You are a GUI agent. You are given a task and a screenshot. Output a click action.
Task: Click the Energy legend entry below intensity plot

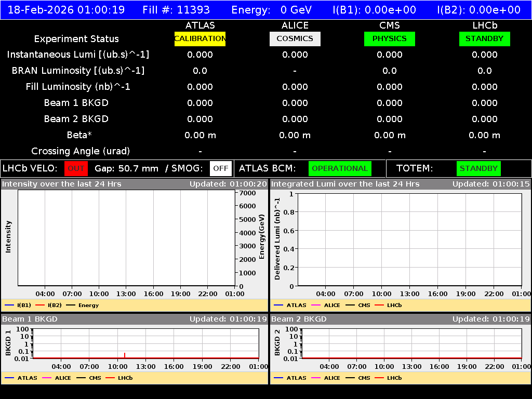click(x=83, y=305)
